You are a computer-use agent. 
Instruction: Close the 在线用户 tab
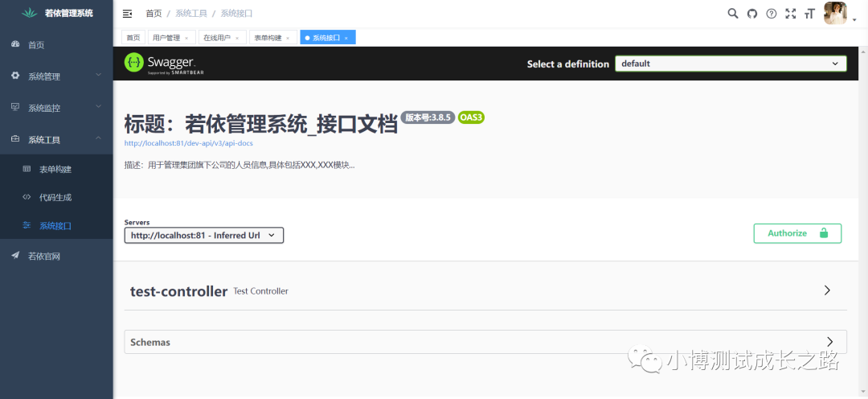pyautogui.click(x=237, y=39)
